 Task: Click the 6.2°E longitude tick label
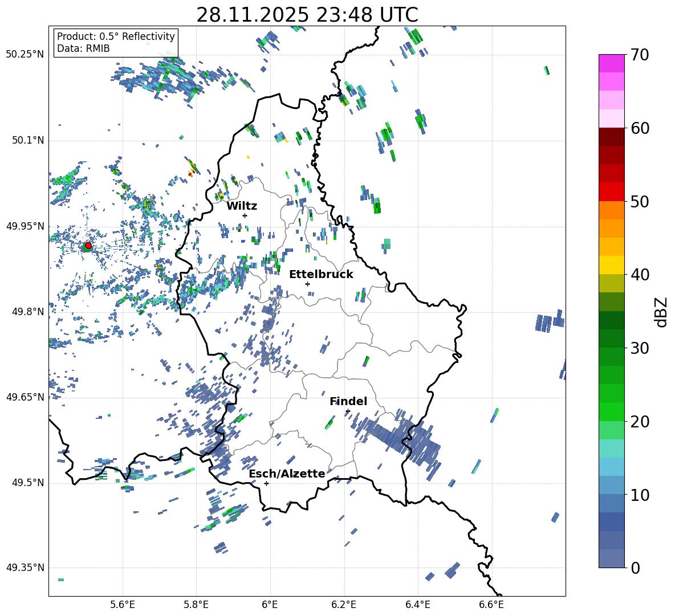[x=344, y=604]
